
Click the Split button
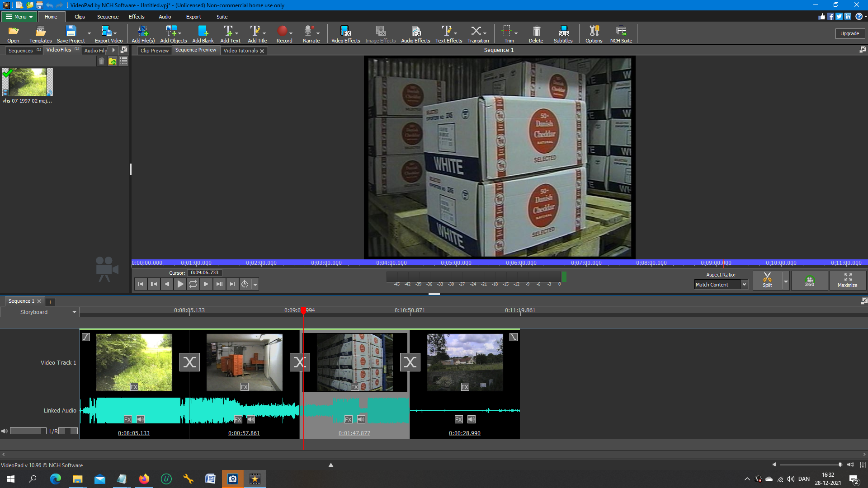767,281
